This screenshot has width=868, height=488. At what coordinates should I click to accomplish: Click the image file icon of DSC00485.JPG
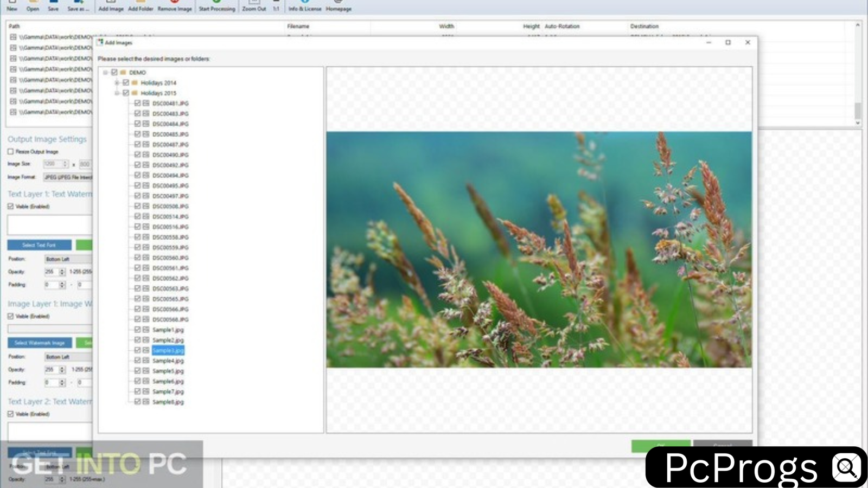[146, 134]
